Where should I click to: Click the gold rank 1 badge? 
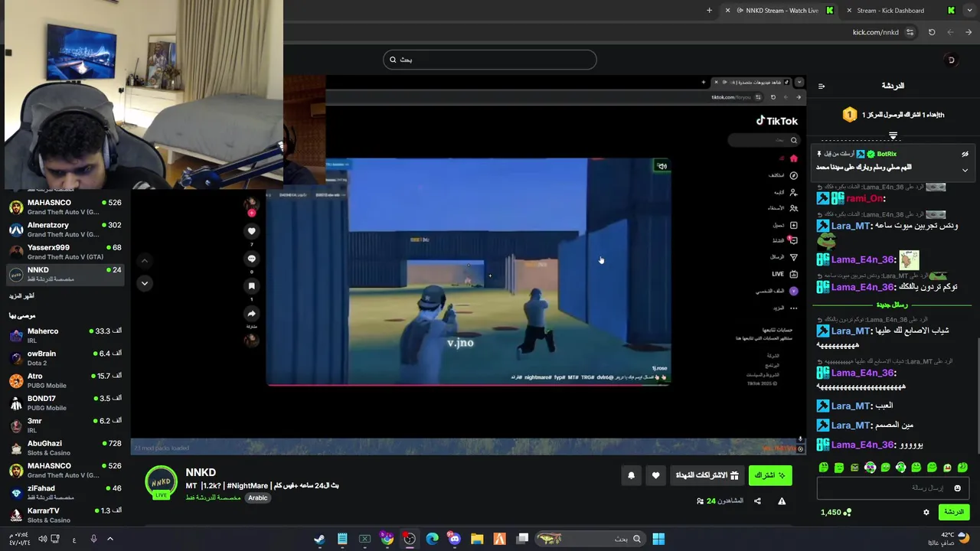[x=849, y=115]
